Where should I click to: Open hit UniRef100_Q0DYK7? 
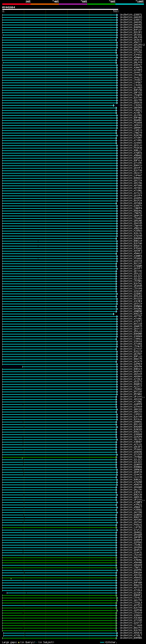coord(131,65)
